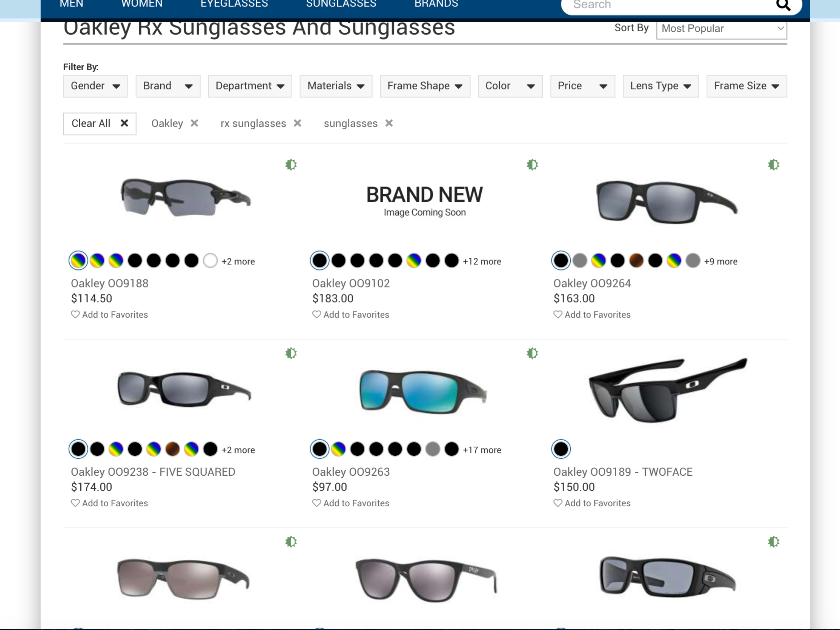
Task: Click lens badge icon on OO9238 Five Squared
Action: 291,353
